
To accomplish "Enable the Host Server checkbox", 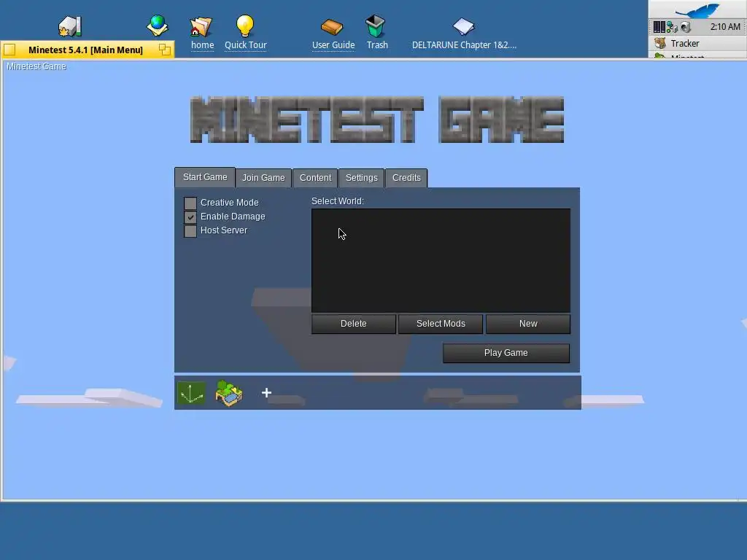I will point(190,231).
